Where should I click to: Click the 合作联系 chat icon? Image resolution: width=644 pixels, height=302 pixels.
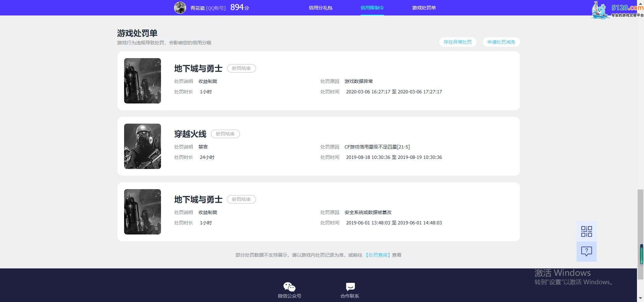click(350, 287)
